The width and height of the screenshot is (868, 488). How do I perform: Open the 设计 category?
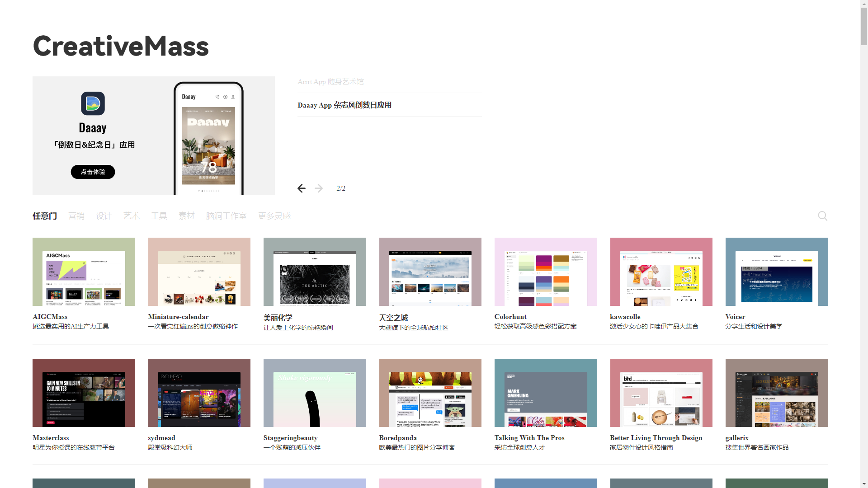[104, 216]
